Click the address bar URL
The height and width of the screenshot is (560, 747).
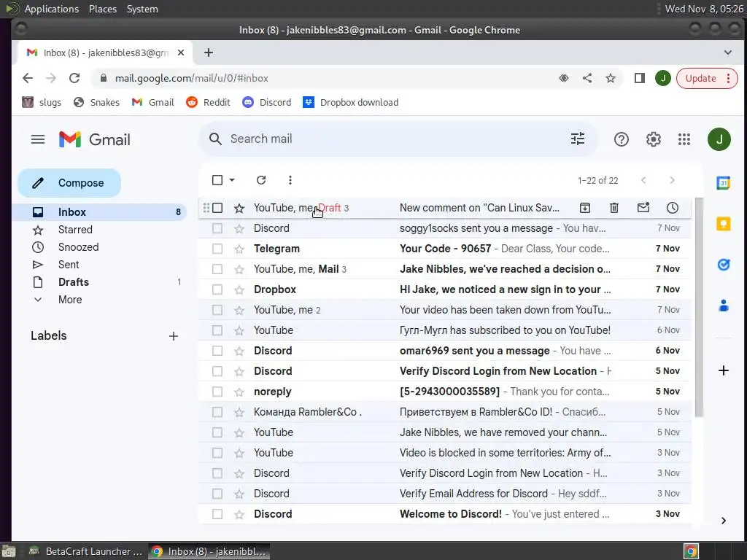point(192,78)
